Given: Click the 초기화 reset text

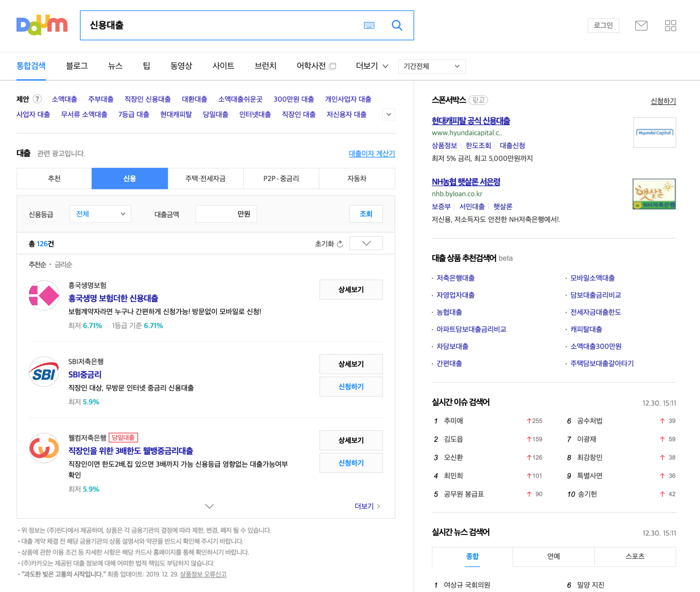Looking at the screenshot, I should (324, 244).
